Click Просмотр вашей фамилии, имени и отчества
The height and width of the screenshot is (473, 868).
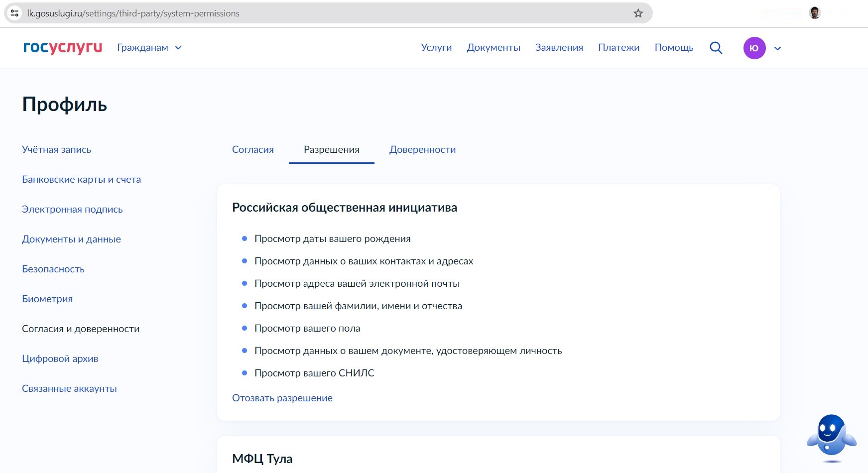pos(359,306)
